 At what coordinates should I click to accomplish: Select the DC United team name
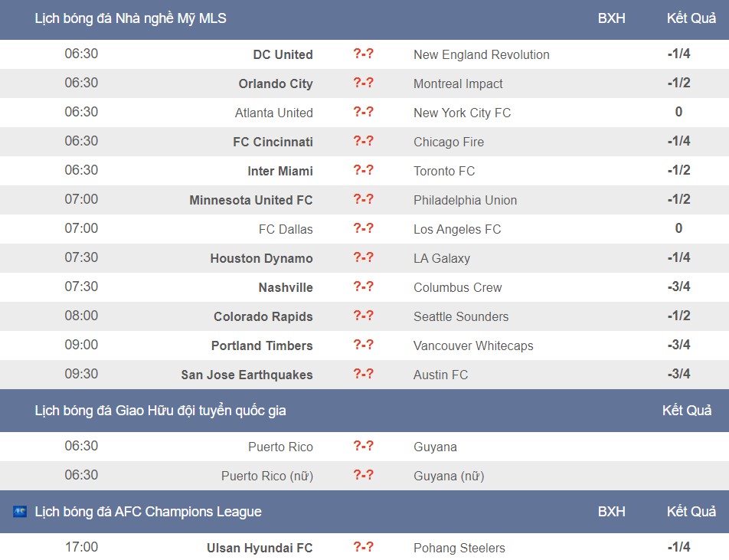pos(283,54)
